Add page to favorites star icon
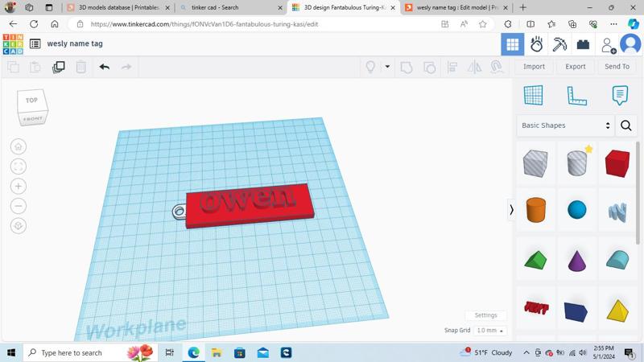The image size is (644, 362). tap(482, 24)
